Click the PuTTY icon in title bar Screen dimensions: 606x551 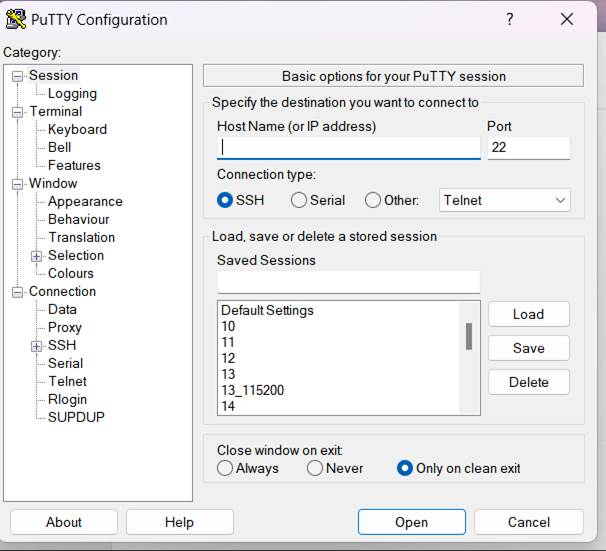point(16,19)
